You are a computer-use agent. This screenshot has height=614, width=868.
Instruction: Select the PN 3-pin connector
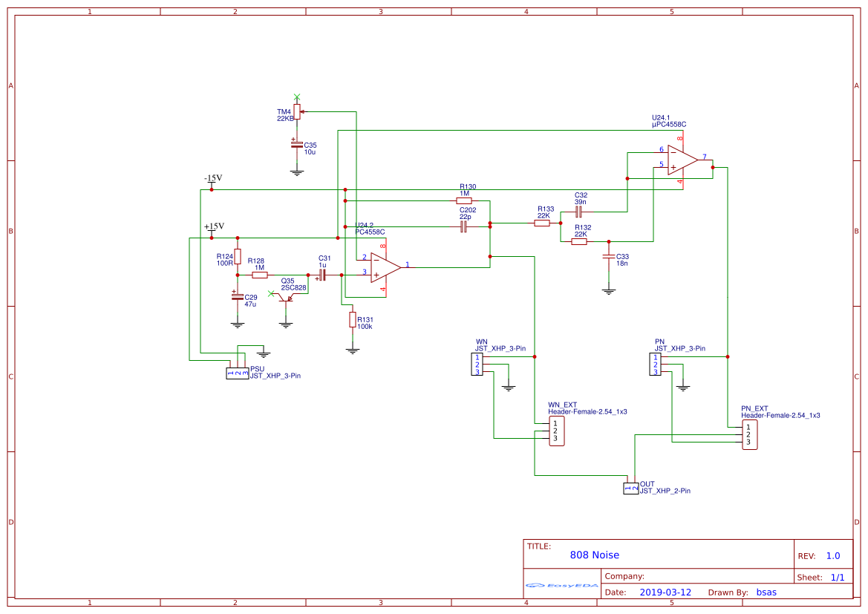coord(656,365)
